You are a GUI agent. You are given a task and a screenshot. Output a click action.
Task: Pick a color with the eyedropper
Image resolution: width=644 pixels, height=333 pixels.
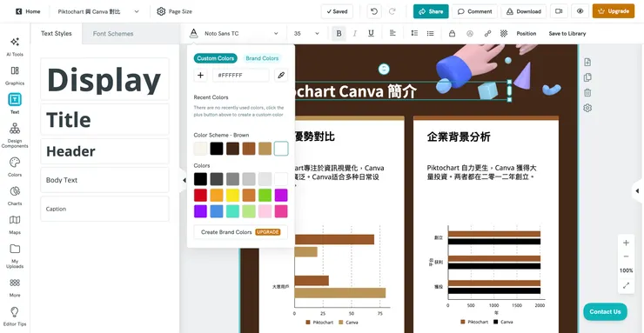[281, 76]
